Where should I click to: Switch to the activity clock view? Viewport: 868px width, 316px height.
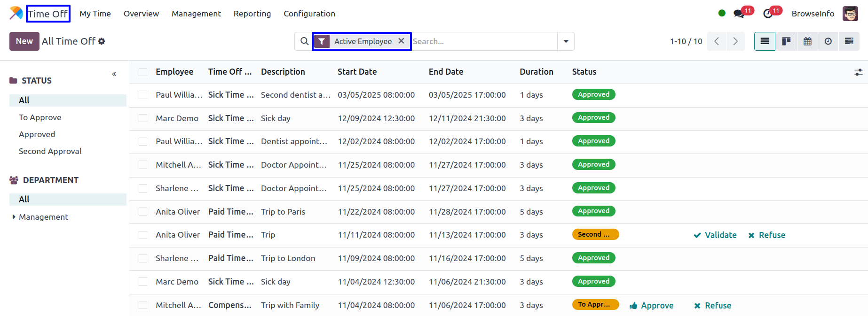tap(828, 41)
